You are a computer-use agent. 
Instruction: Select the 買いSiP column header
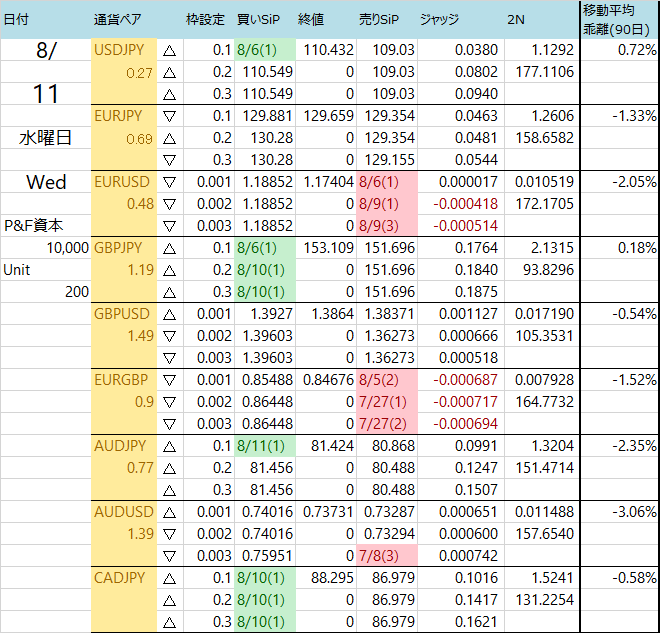[x=258, y=19]
